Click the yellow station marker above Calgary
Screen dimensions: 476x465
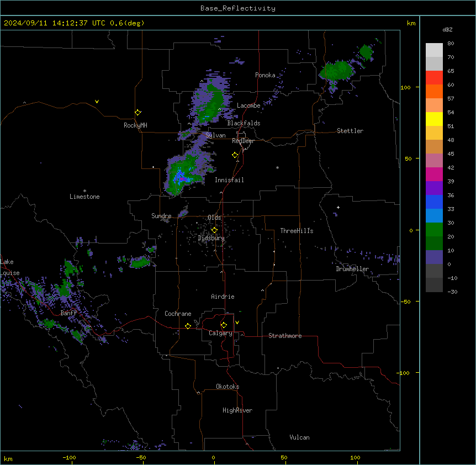(224, 325)
